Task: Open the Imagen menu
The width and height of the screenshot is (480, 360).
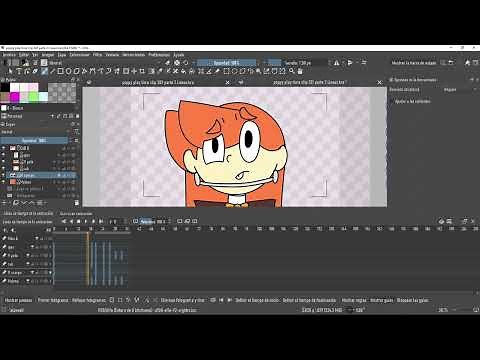Action: click(x=48, y=55)
